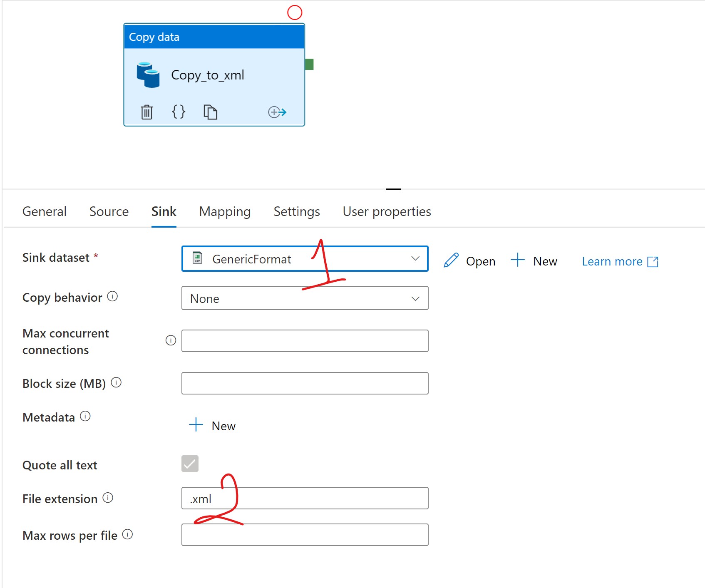Click Open to edit sink dataset
Viewport: 705px width, 588px height.
[470, 261]
